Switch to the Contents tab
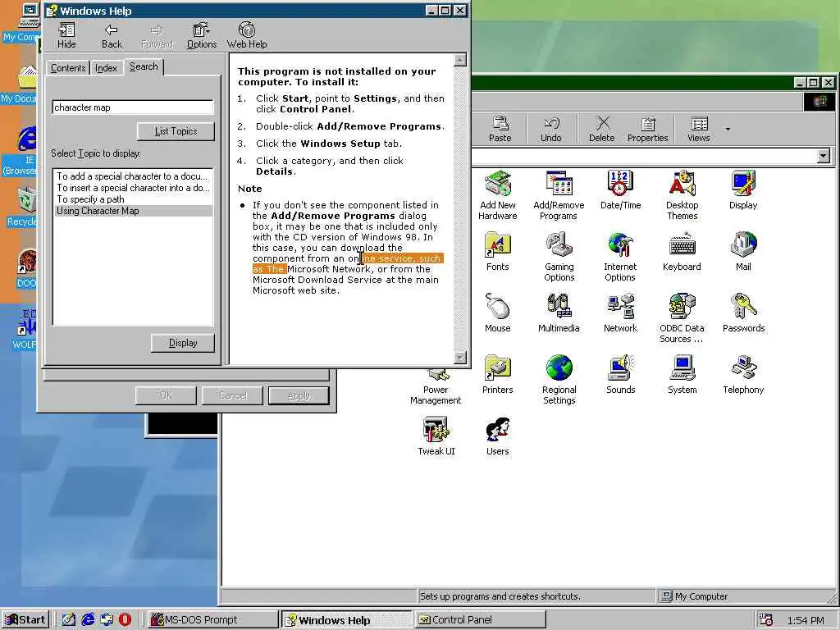 pos(68,68)
